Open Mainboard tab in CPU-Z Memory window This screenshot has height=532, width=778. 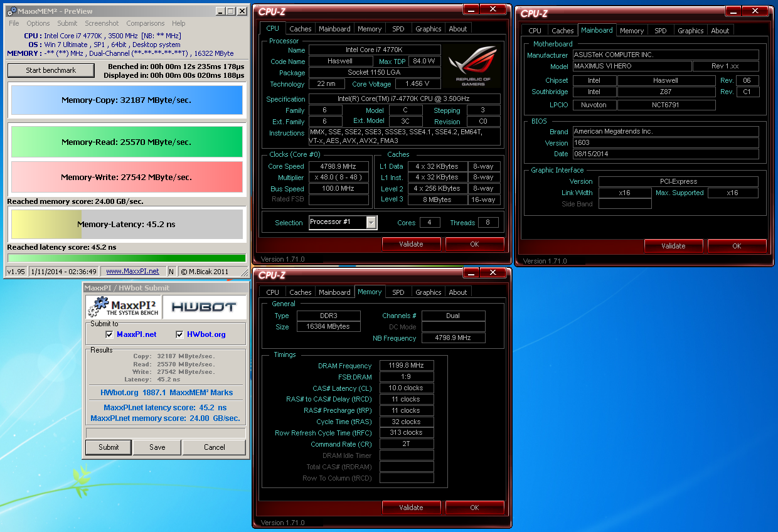(334, 292)
